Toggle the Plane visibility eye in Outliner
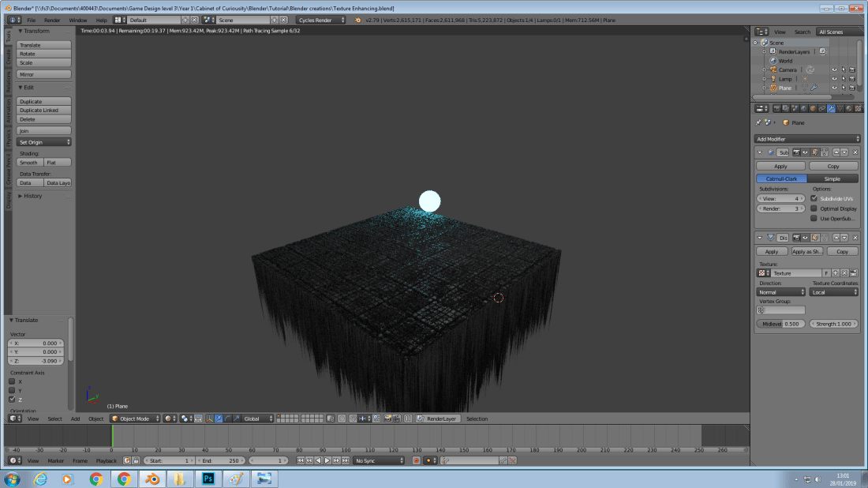The width and height of the screenshot is (868, 488). coord(833,87)
